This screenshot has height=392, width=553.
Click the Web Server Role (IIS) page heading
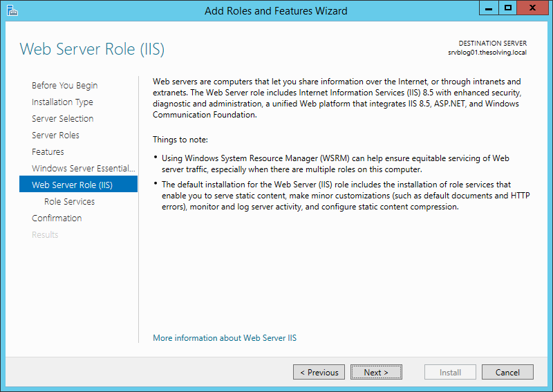[92, 49]
